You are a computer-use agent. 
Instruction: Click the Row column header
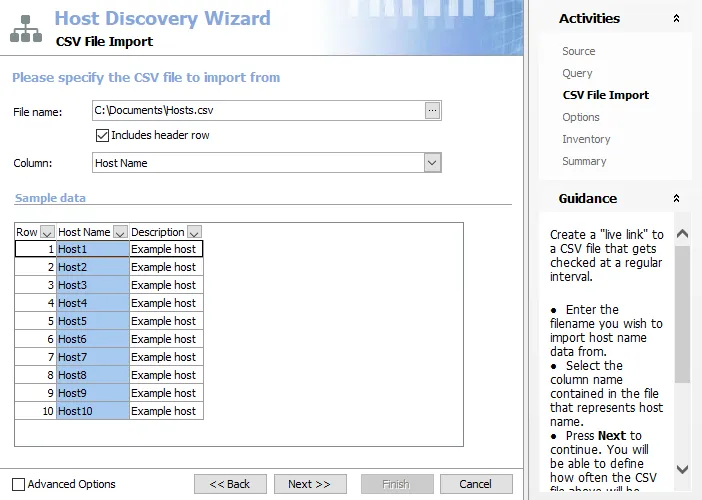pos(26,232)
